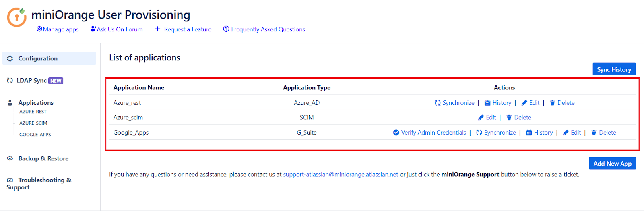Click the checkmark Verify icon for Google_Apps
This screenshot has height=212, width=644.
[x=396, y=133]
